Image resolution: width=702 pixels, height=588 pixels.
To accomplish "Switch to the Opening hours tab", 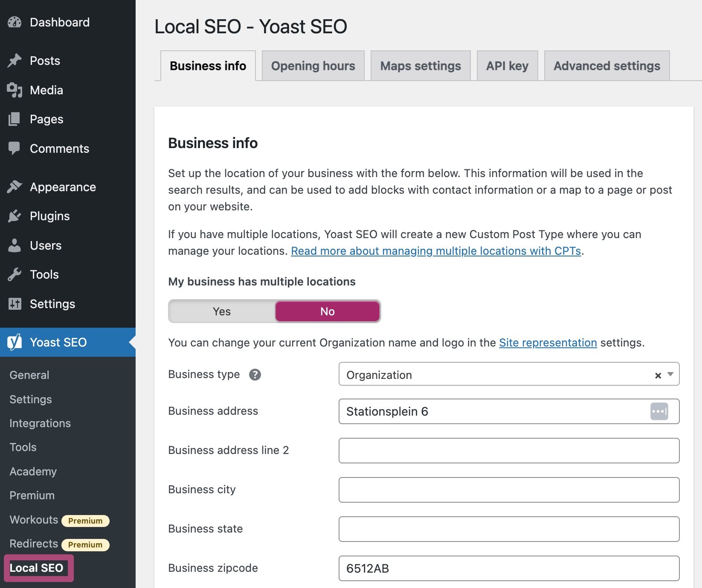I will click(313, 66).
